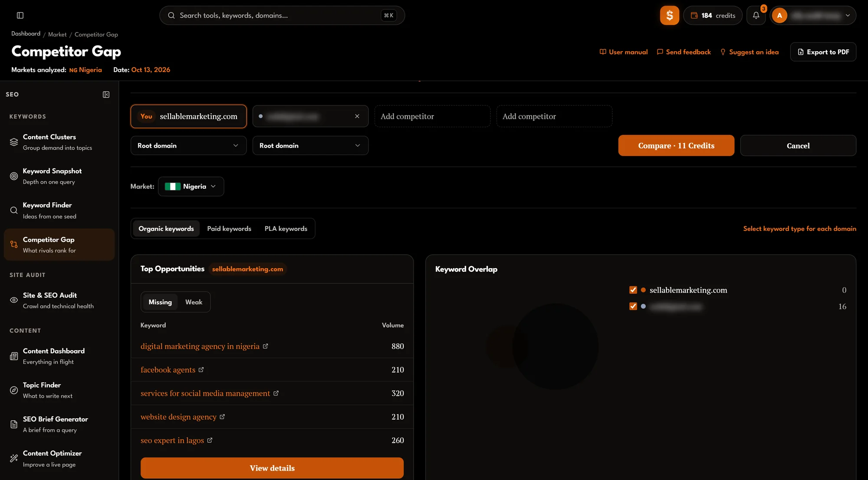Remove the blurred competitor domain with X
Image resolution: width=868 pixels, height=480 pixels.
pyautogui.click(x=357, y=116)
